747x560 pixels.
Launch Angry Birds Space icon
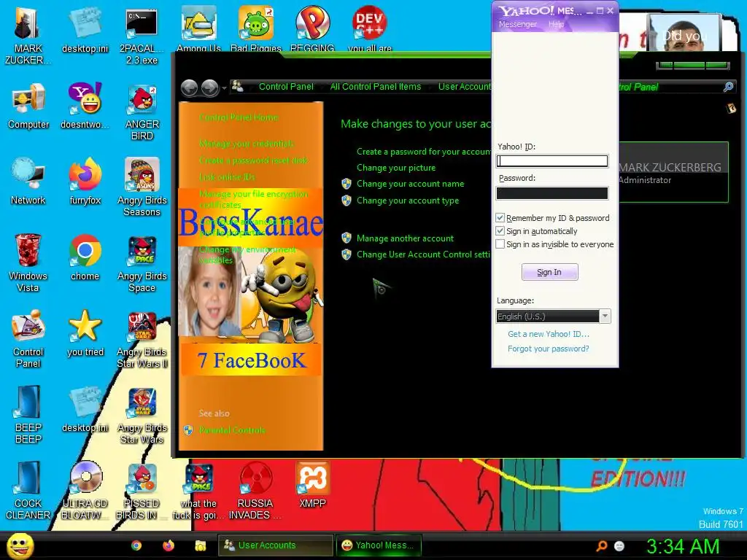coord(142,263)
